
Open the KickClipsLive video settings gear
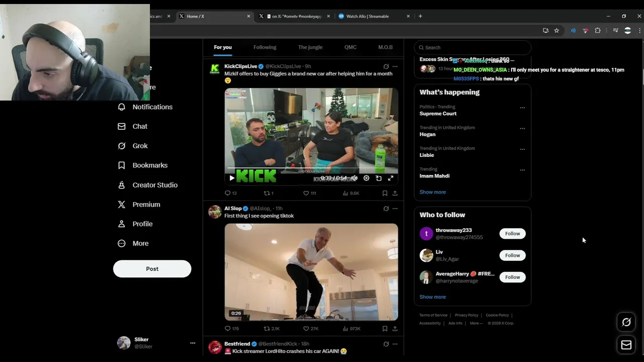[366, 178]
